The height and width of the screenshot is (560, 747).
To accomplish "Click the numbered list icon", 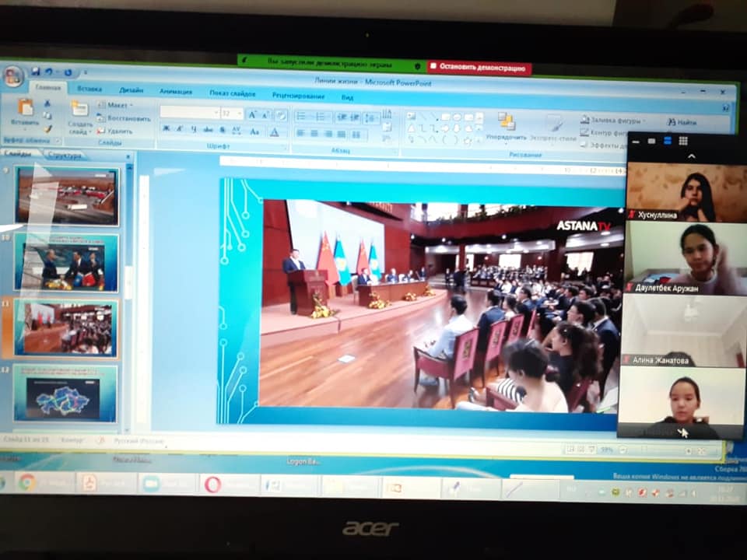I will tap(321, 117).
